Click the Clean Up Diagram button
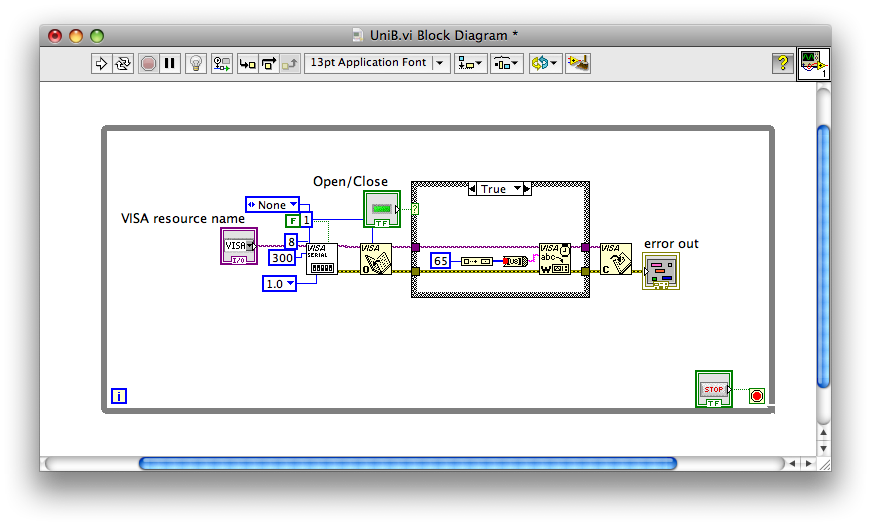The image size is (871, 526). (x=578, y=63)
